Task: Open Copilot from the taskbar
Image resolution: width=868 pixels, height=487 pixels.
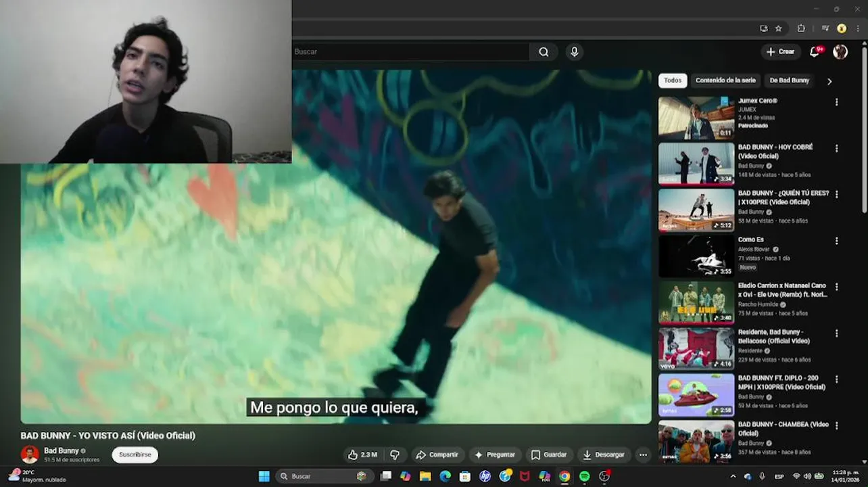Action: pos(405,476)
